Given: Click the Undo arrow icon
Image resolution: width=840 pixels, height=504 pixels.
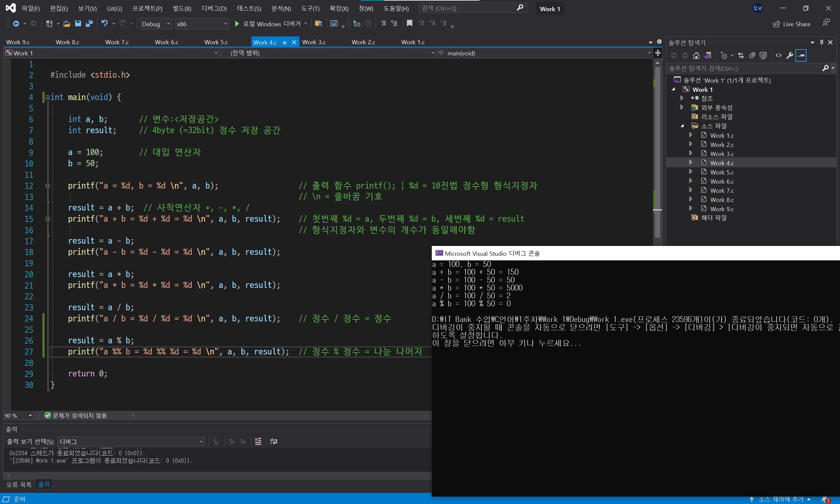Looking at the screenshot, I should coord(105,23).
